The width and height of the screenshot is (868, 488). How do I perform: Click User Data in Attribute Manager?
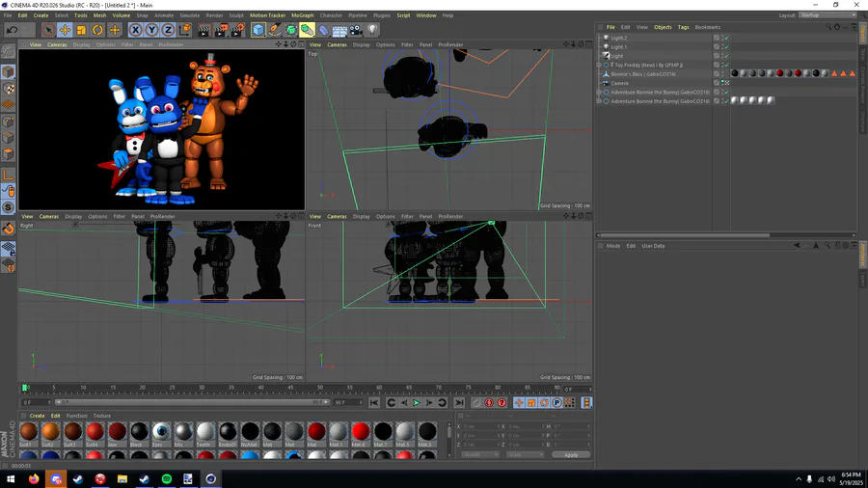point(653,246)
